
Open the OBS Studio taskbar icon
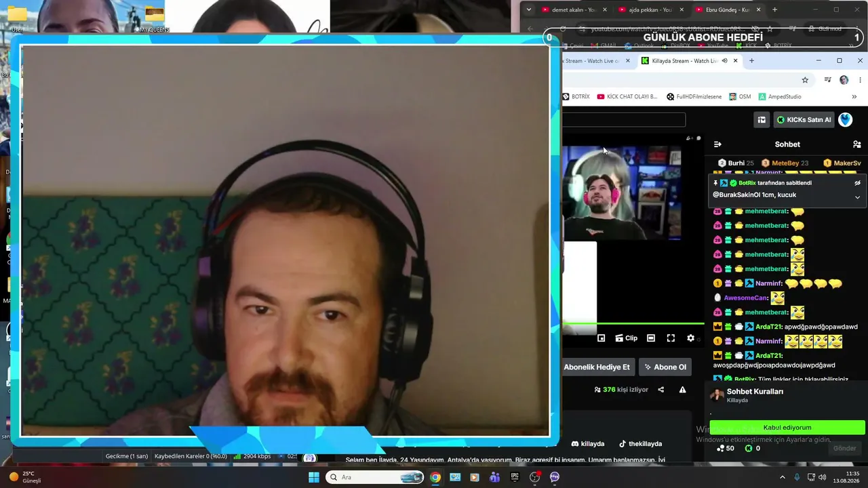pyautogui.click(x=534, y=477)
